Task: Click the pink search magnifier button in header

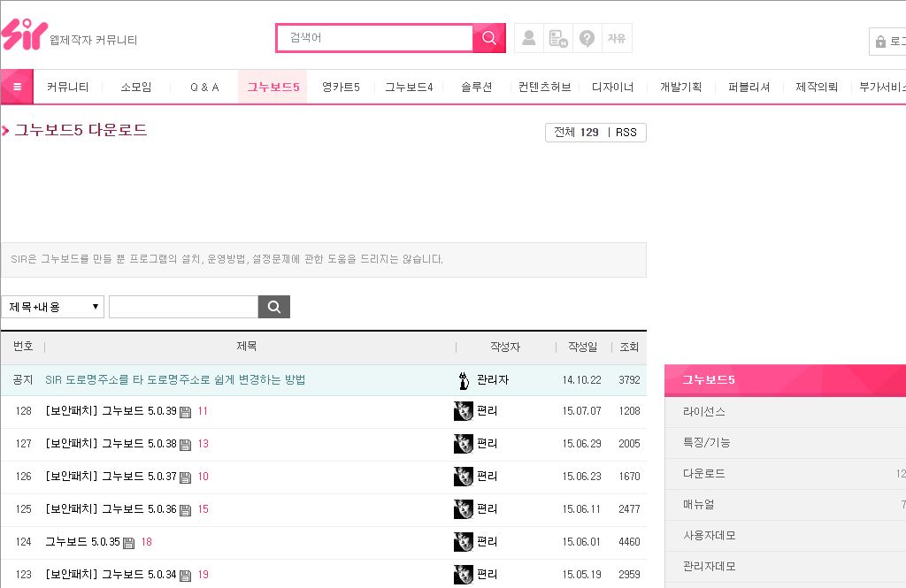Action: tap(488, 38)
